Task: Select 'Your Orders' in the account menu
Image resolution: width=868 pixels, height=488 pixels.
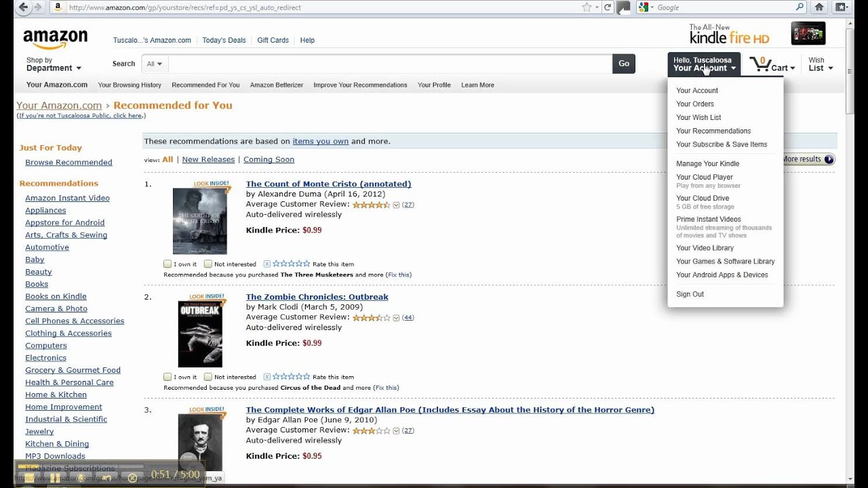Action: tap(694, 104)
